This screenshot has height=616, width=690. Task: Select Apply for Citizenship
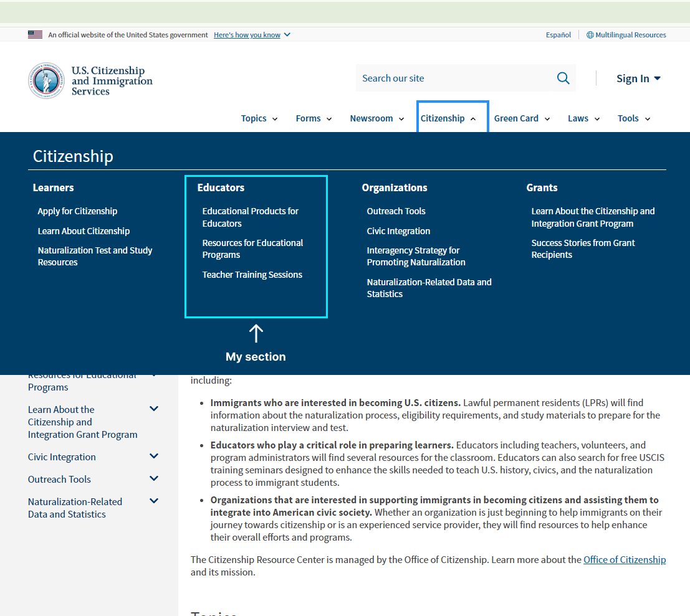pos(77,211)
